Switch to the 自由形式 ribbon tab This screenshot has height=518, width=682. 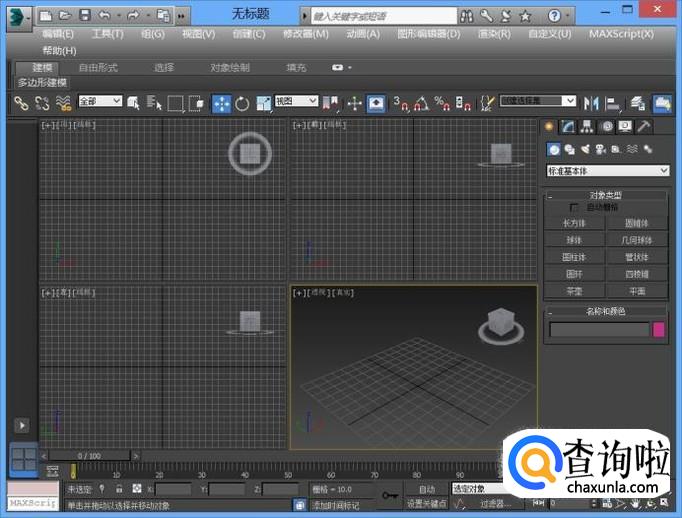pyautogui.click(x=98, y=67)
